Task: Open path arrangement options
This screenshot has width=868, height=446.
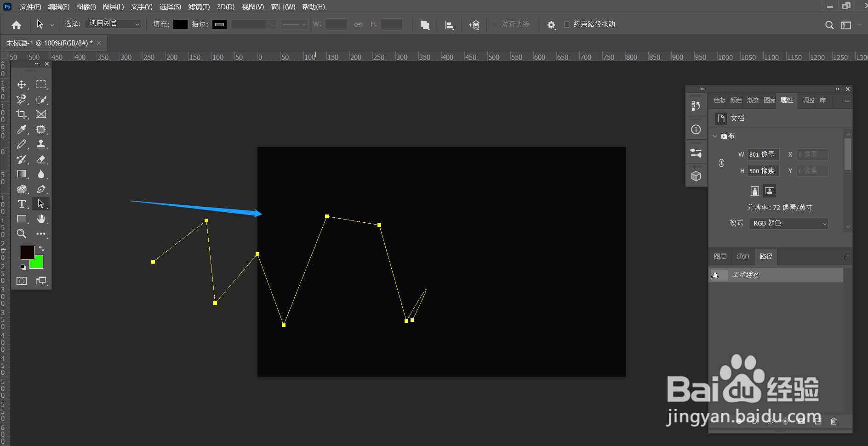Action: click(x=474, y=25)
